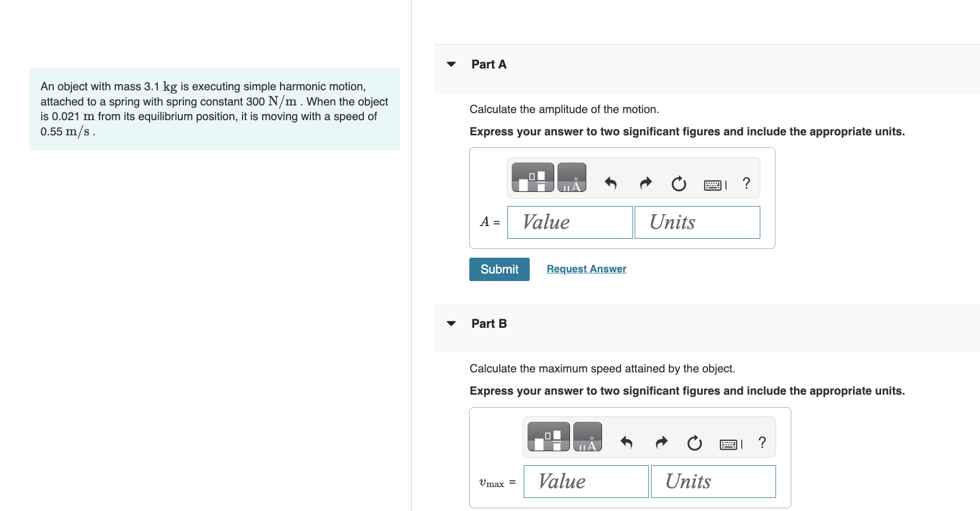Click the Value field for vmax

pyautogui.click(x=585, y=482)
